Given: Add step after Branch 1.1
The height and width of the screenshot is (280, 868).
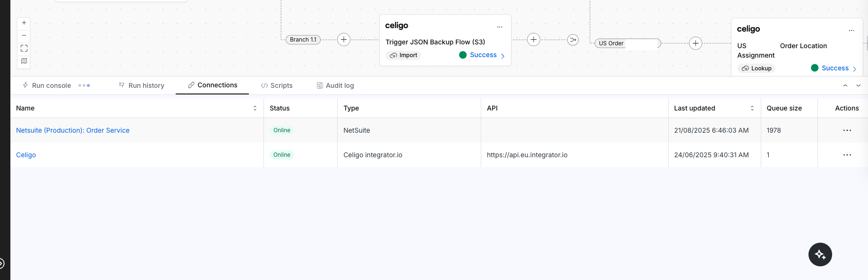Looking at the screenshot, I should point(344,40).
